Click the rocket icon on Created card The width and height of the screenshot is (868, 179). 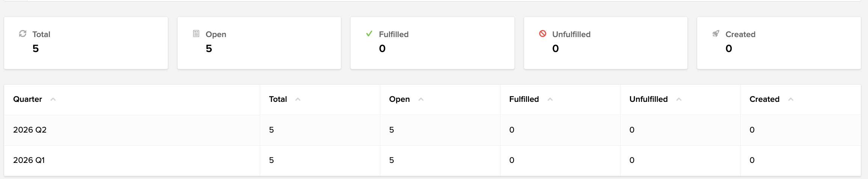716,34
